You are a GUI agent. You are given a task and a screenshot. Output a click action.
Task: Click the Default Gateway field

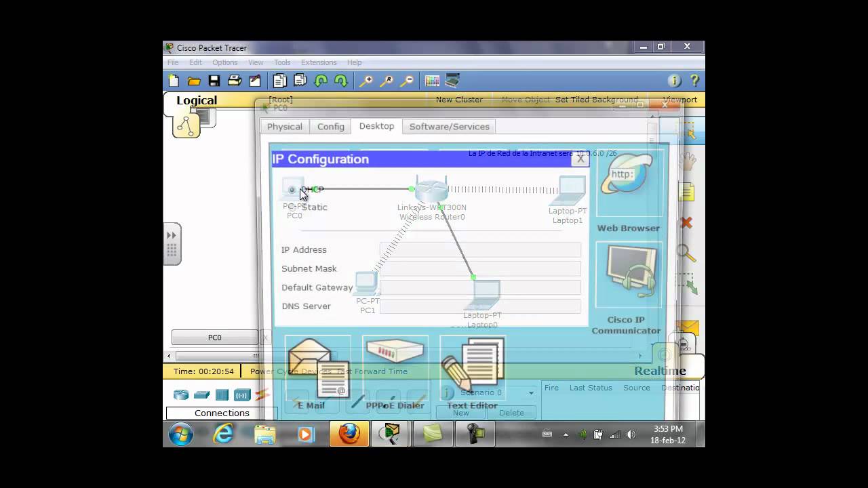(481, 287)
